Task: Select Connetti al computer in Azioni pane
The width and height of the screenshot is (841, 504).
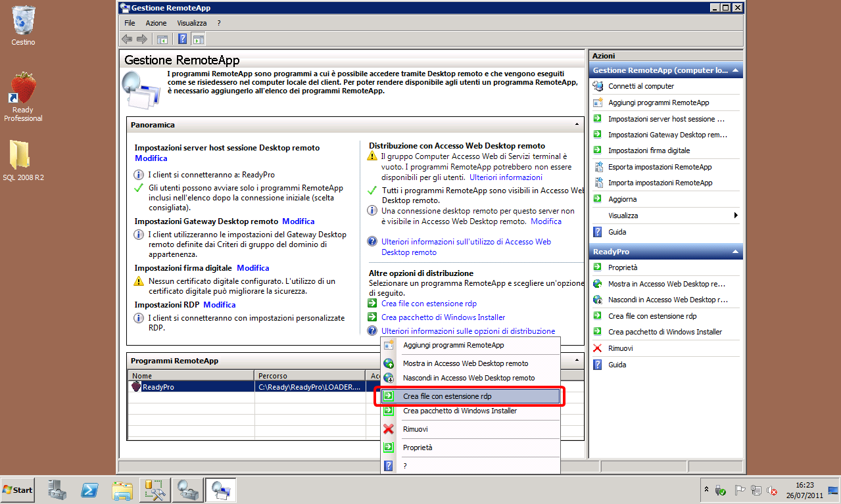Action: point(641,86)
